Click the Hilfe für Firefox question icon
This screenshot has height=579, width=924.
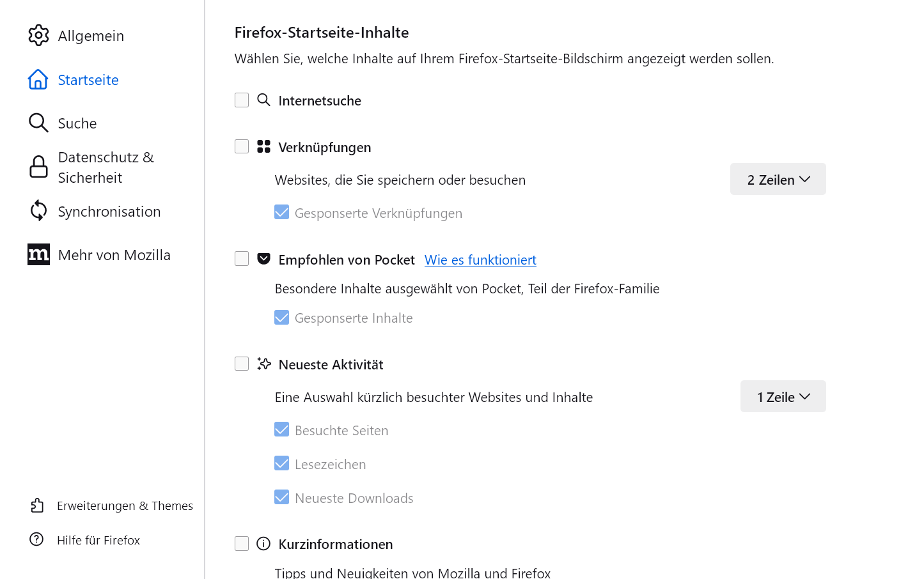pyautogui.click(x=37, y=540)
